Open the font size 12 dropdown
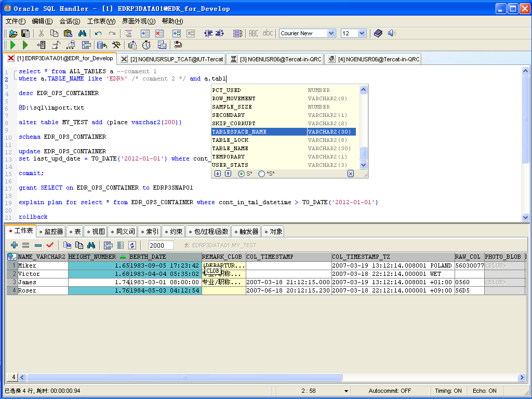The height and width of the screenshot is (399, 532). 362,33
